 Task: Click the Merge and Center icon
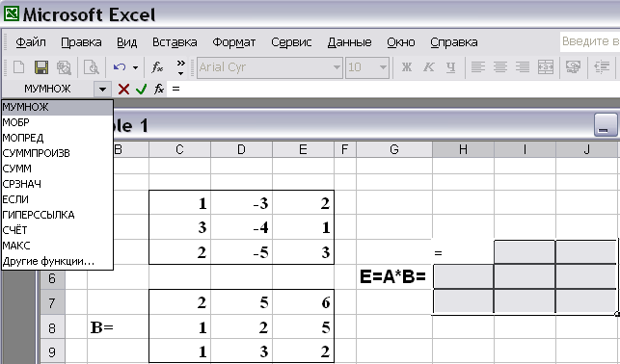tap(545, 67)
